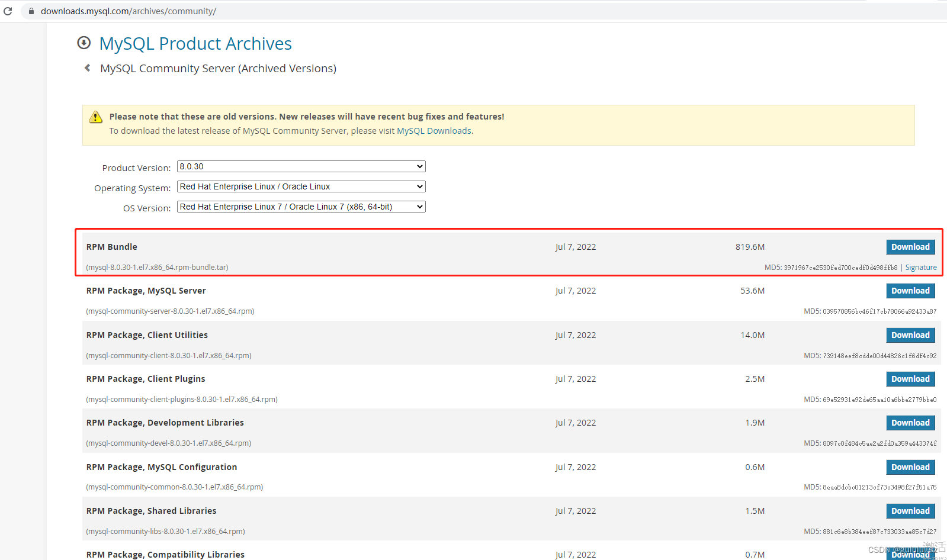Download the RPM Bundle

[x=910, y=247]
